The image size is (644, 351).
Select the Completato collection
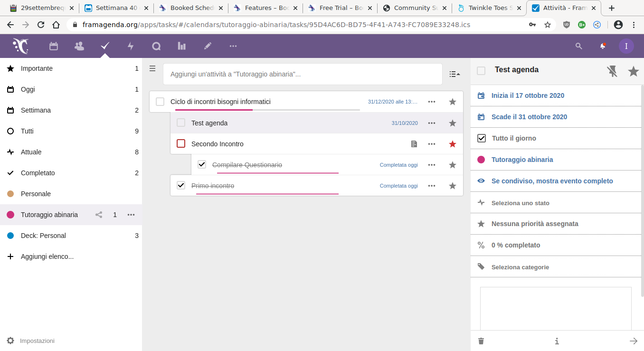coord(71,173)
